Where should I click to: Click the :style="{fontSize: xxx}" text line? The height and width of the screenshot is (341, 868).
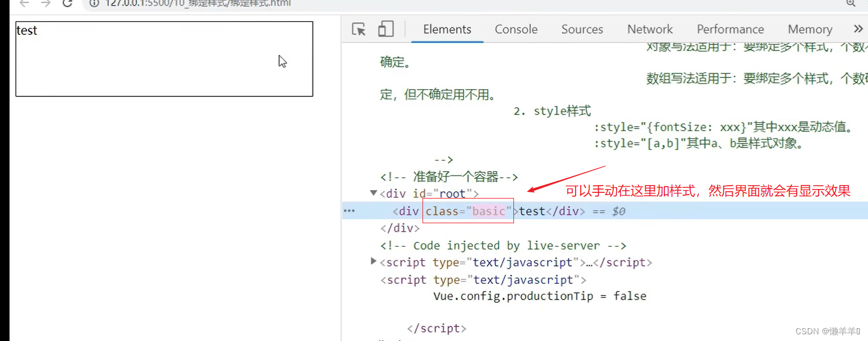click(x=724, y=127)
